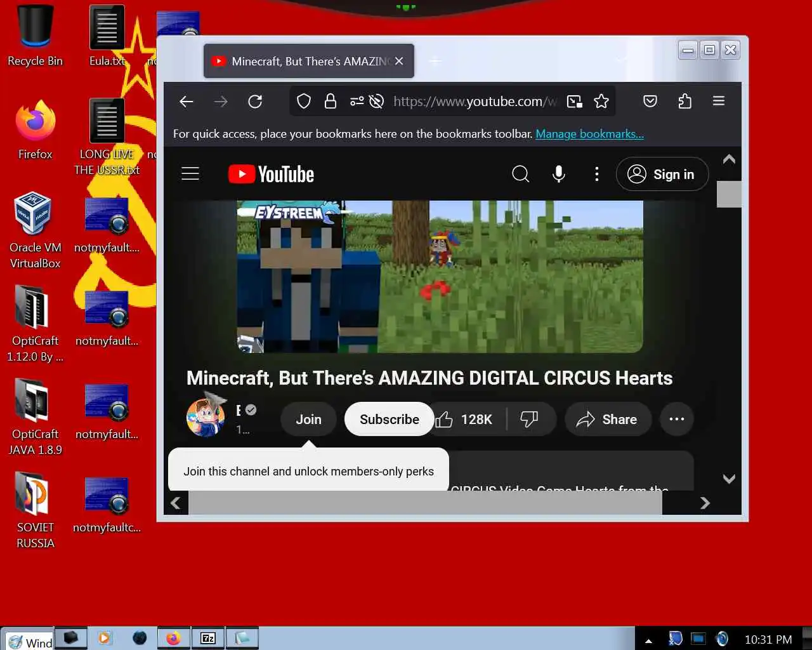Click the Minecraft video player area
Viewport: 812px width, 650px height.
point(440,277)
